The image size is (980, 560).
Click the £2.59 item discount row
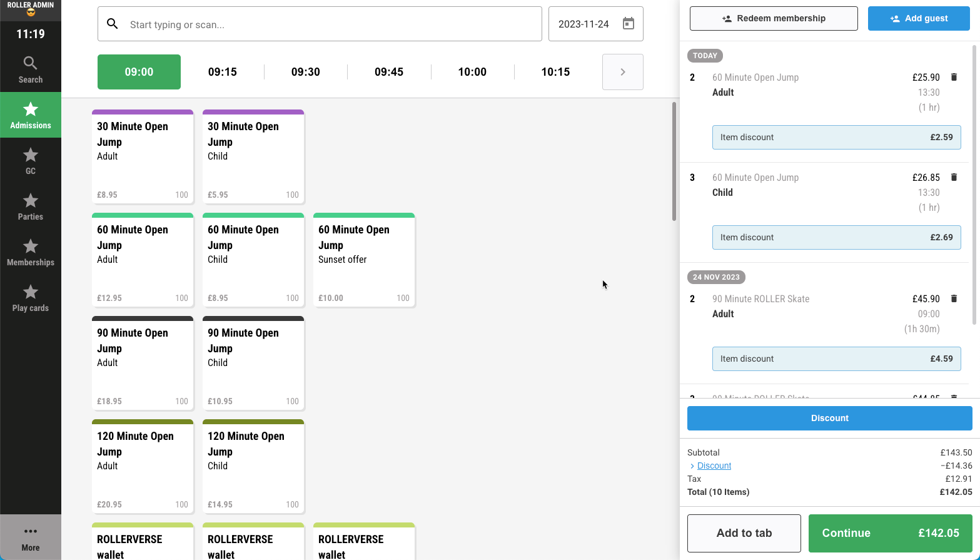point(836,138)
